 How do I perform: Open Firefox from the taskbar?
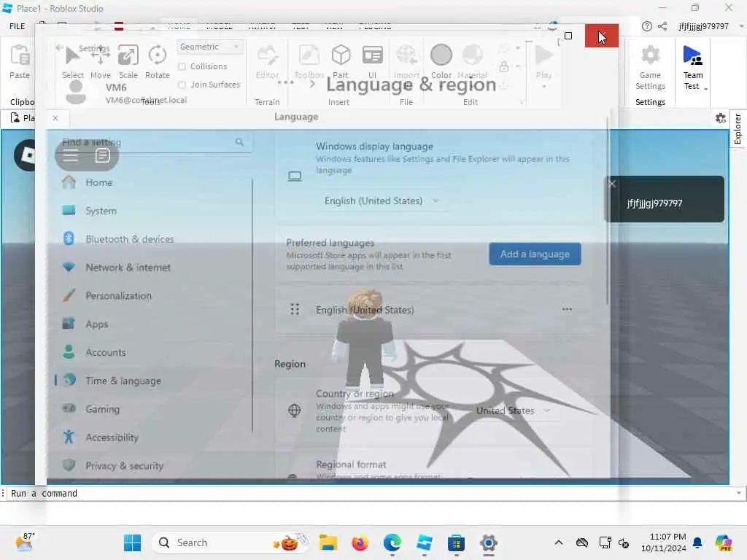(x=360, y=542)
